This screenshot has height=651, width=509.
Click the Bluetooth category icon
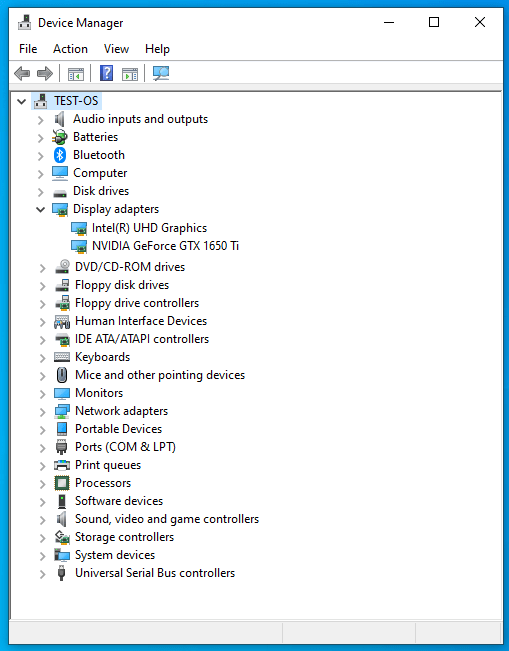tap(60, 155)
